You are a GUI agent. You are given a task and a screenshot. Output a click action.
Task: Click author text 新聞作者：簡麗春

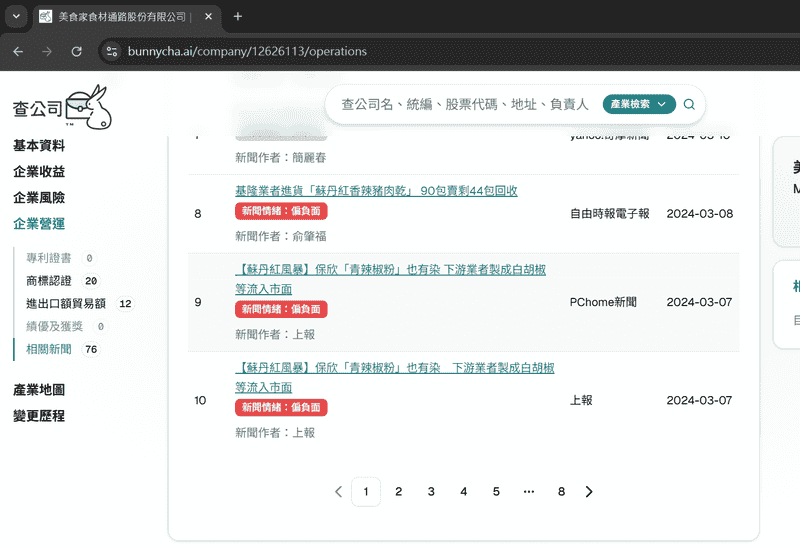click(x=281, y=158)
